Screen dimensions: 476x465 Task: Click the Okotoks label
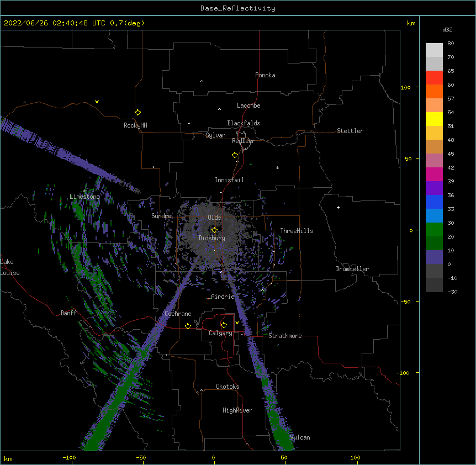click(228, 387)
